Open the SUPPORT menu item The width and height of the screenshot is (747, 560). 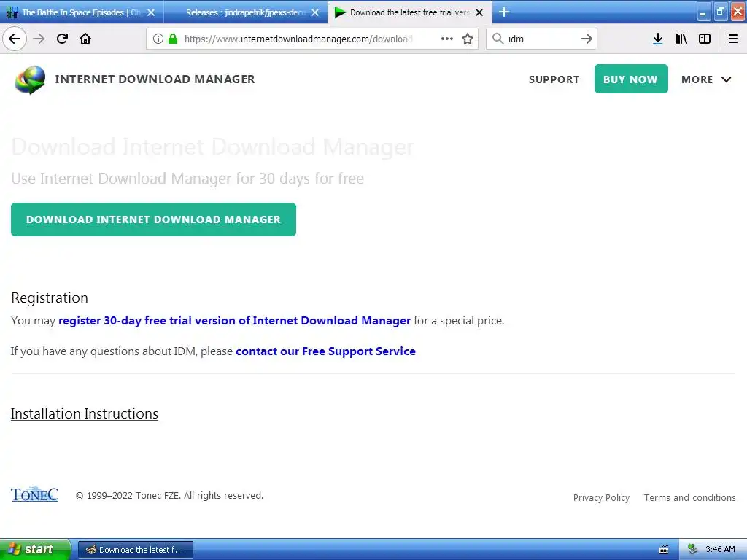(554, 79)
